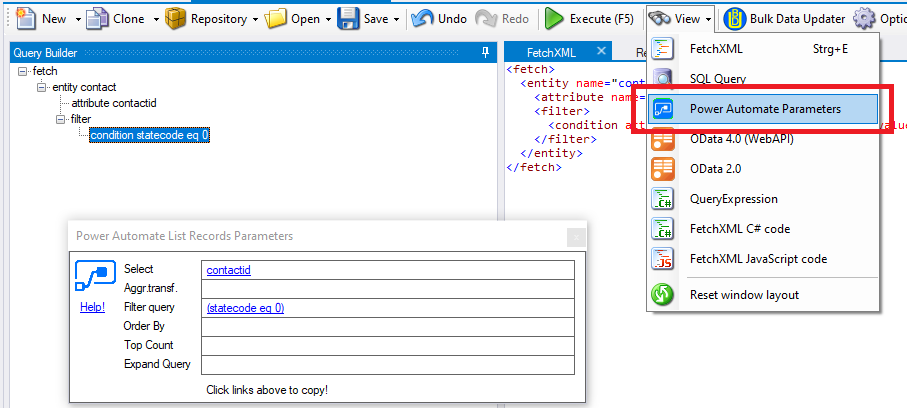Expand the Clone dropdown arrow
This screenshot has height=408, width=907.
(156, 19)
